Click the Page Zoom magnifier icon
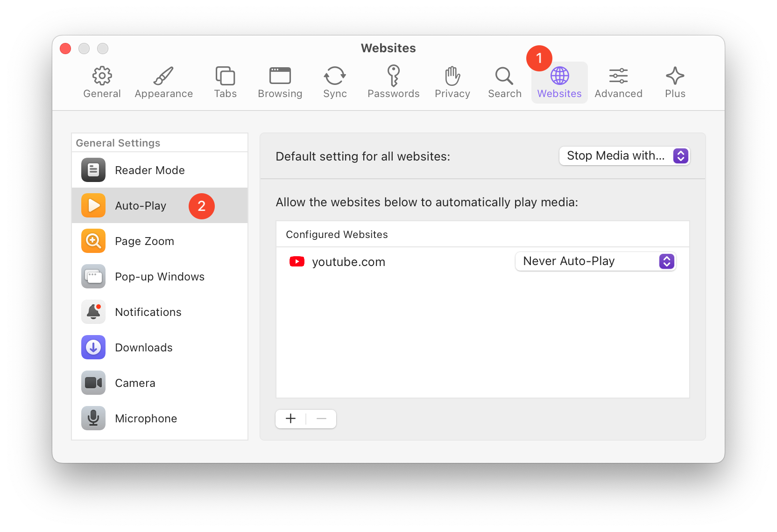 (93, 241)
